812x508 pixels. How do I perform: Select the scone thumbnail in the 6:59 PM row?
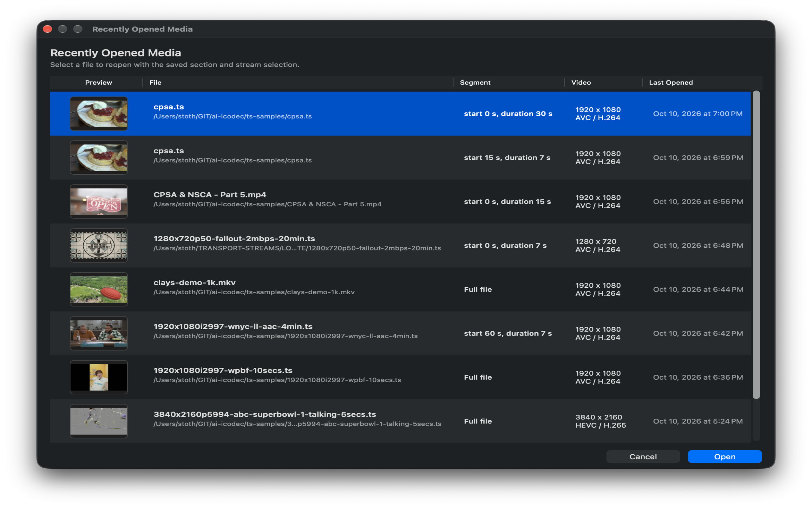point(99,157)
